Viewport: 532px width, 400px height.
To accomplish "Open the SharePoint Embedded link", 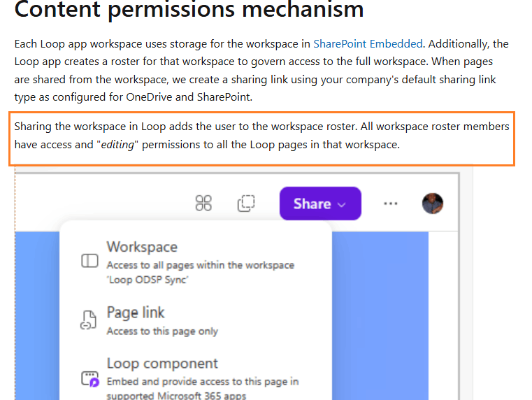I will tap(368, 44).
